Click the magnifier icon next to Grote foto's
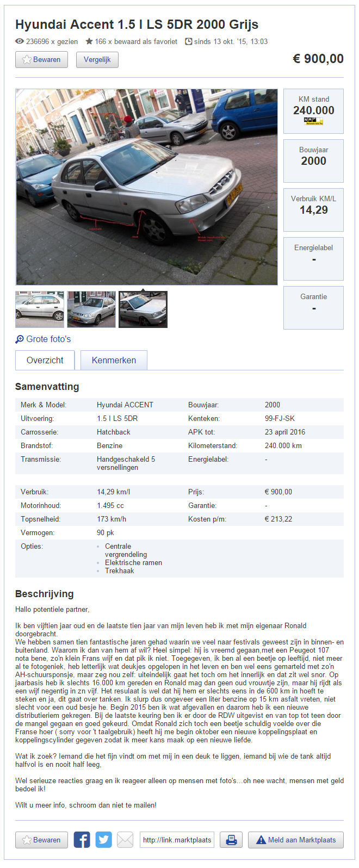Screen dimensions: 359x868 point(19,339)
